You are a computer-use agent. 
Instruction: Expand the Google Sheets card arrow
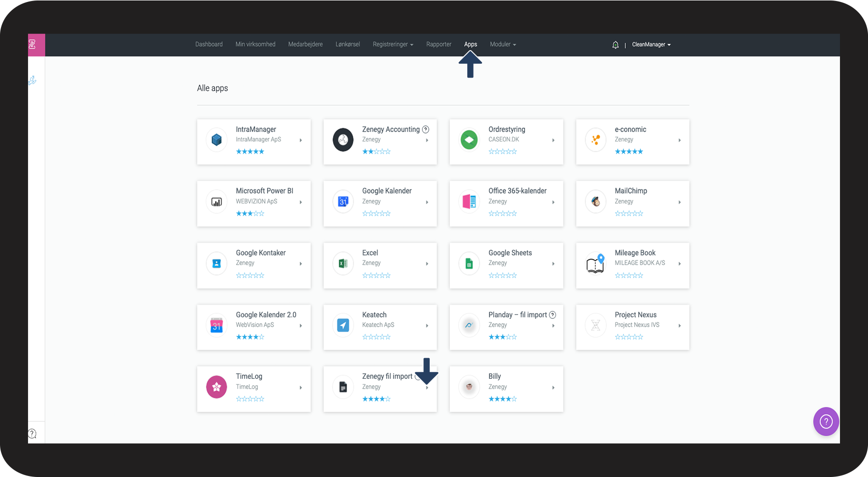pyautogui.click(x=553, y=264)
